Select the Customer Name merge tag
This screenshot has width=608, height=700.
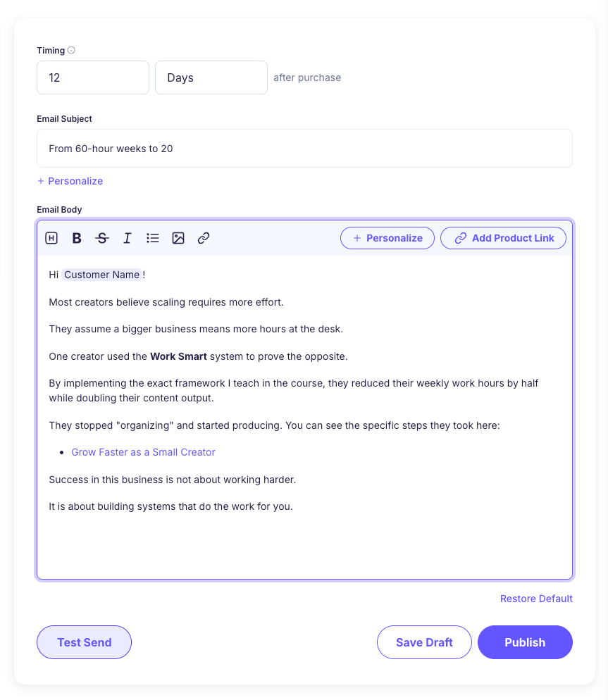pos(102,274)
